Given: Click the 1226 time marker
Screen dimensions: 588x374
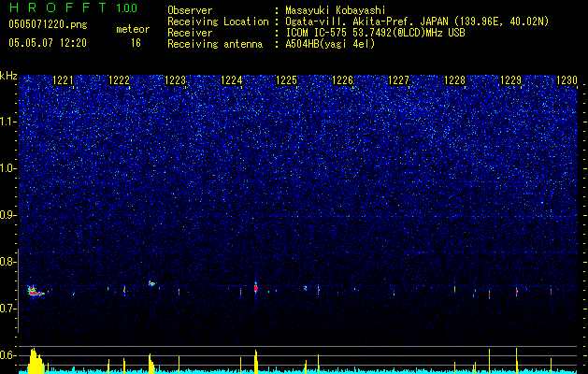Looking at the screenshot, I should 343,79.
